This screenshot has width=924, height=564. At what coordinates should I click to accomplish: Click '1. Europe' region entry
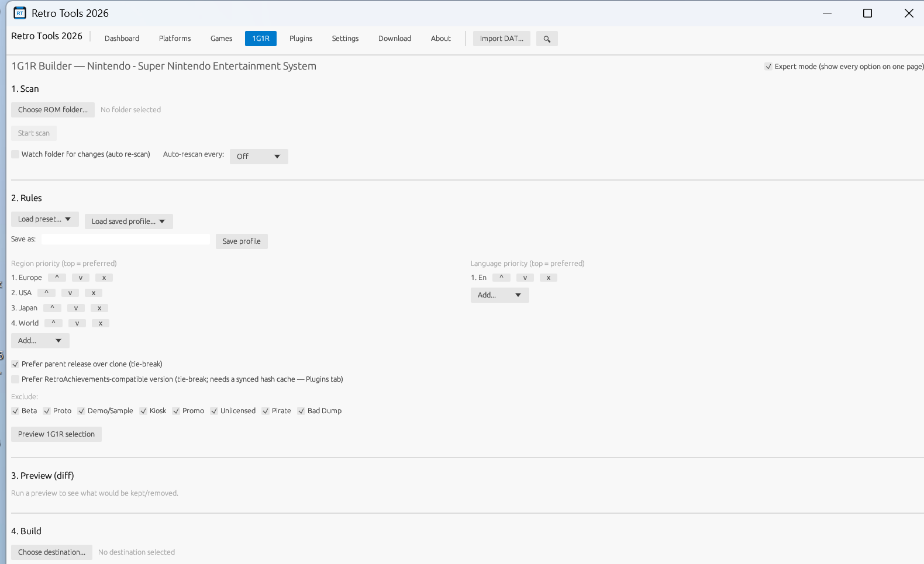click(x=26, y=278)
